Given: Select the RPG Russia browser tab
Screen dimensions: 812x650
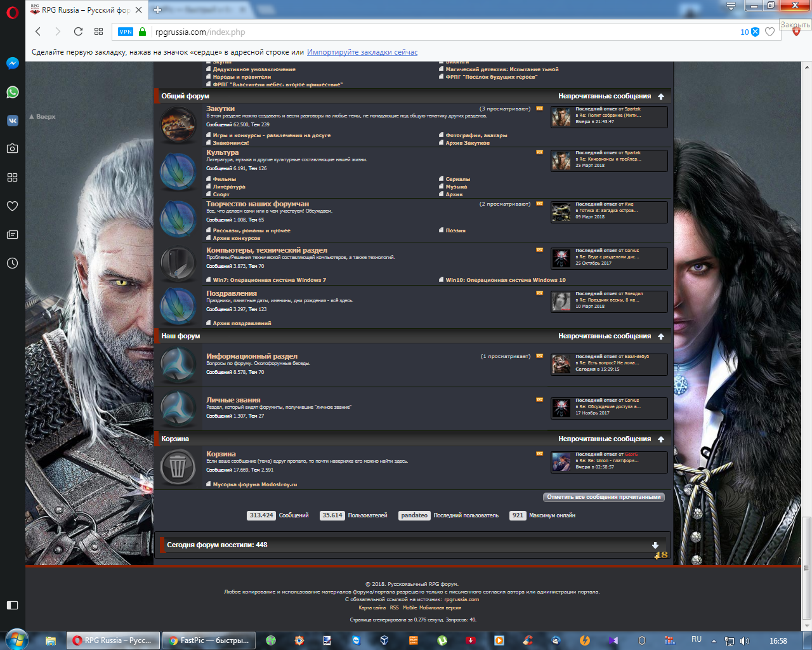Looking at the screenshot, I should pos(88,10).
